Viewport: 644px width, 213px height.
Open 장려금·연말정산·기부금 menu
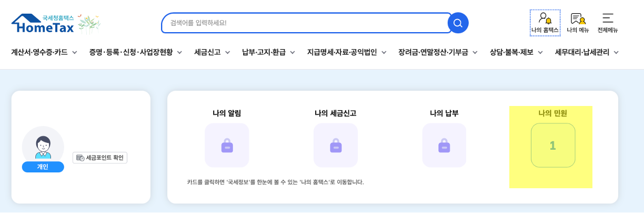click(x=438, y=52)
